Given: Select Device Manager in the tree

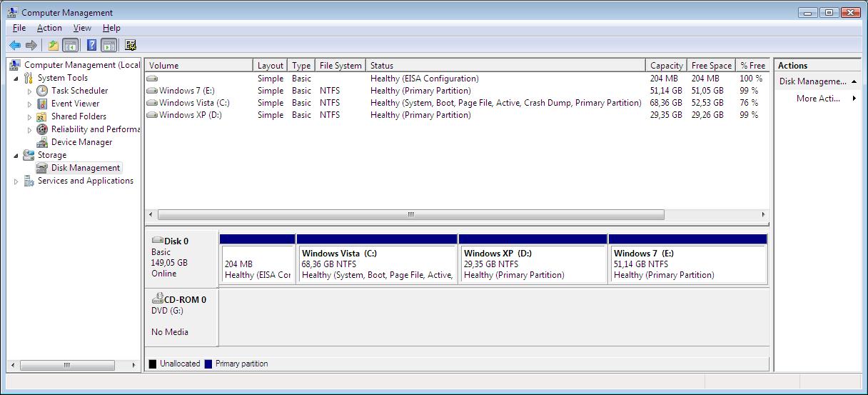Looking at the screenshot, I should (81, 142).
